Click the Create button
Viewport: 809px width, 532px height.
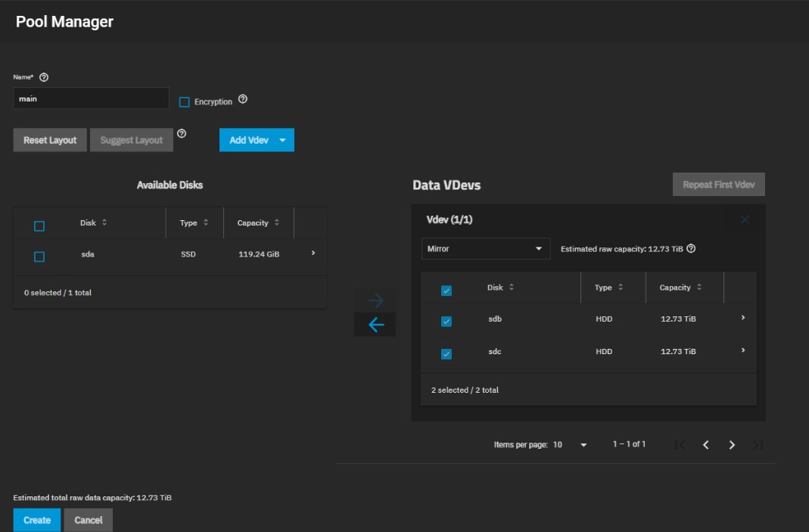36,520
